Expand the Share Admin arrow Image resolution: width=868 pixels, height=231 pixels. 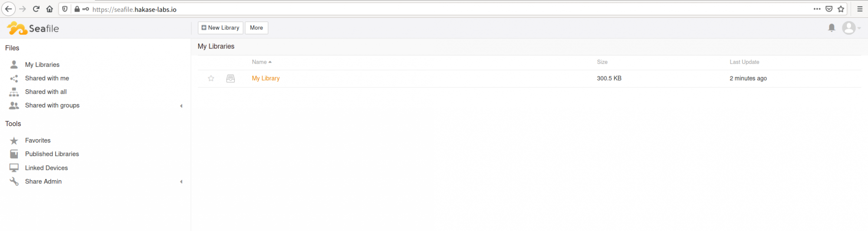pos(181,182)
